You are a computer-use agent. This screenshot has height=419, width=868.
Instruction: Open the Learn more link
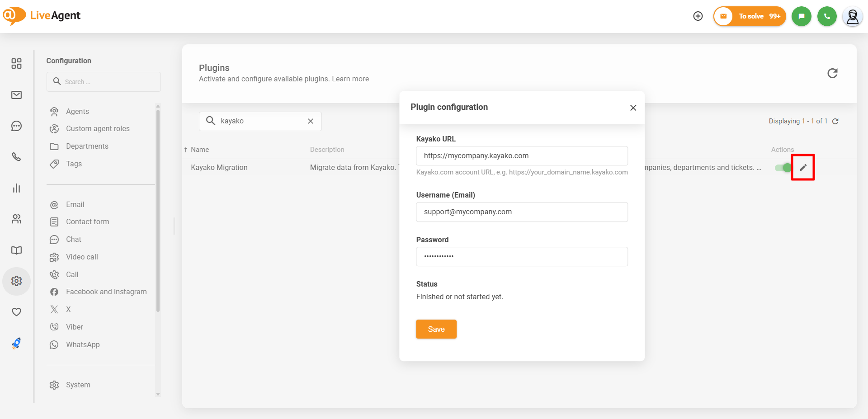point(350,79)
